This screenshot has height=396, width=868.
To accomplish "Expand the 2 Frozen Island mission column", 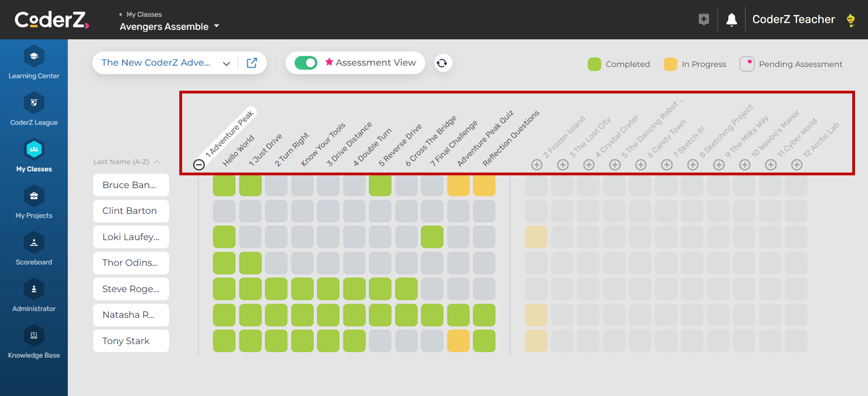I will [536, 165].
